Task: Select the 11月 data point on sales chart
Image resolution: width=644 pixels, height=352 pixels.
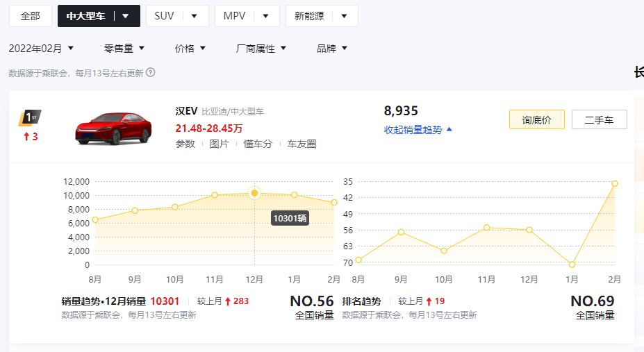Action: point(215,195)
